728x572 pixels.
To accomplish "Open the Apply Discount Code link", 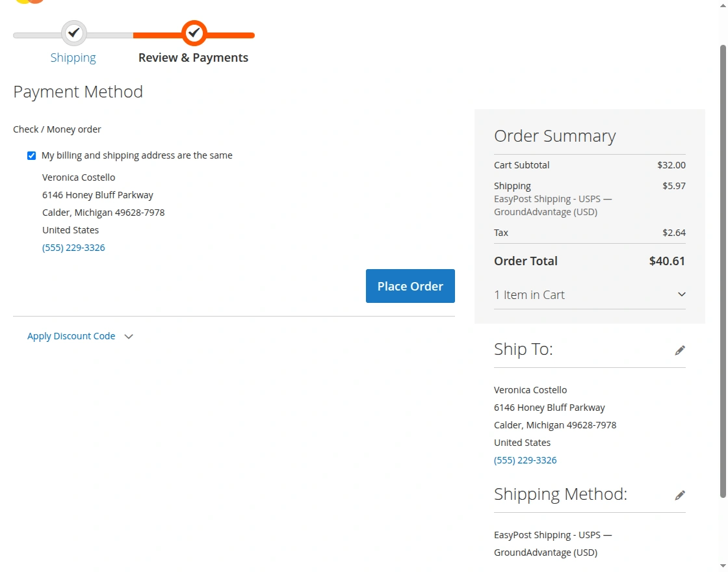I will (71, 336).
